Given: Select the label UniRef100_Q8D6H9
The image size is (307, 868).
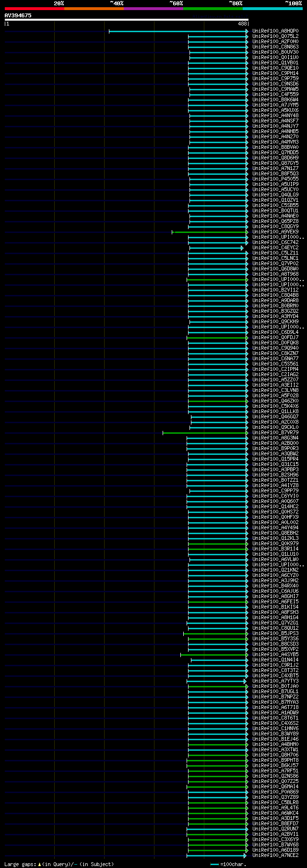Looking at the screenshot, I should pos(275,158).
